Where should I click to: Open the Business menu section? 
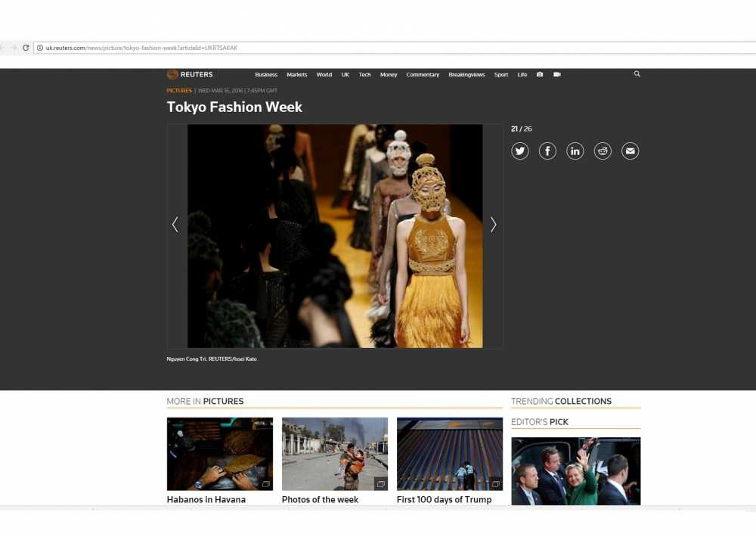pos(266,75)
